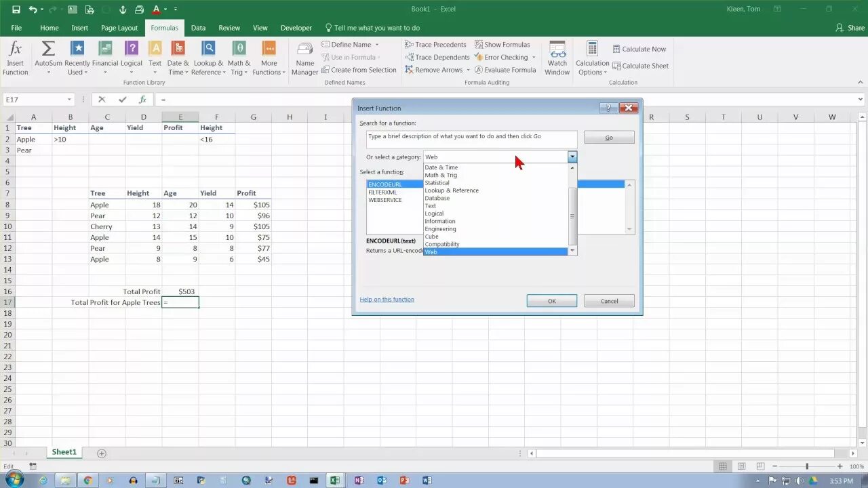Expand the Define Name dropdown arrow

(x=377, y=45)
